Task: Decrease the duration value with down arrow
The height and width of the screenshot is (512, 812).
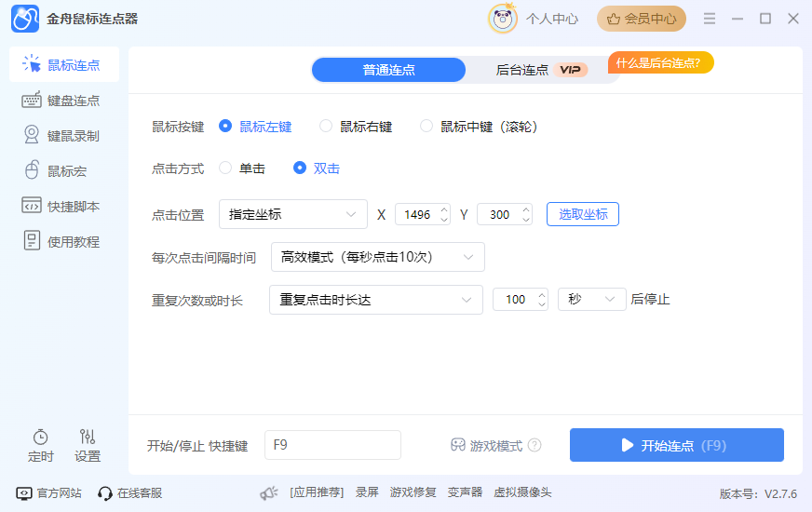Action: coord(542,304)
